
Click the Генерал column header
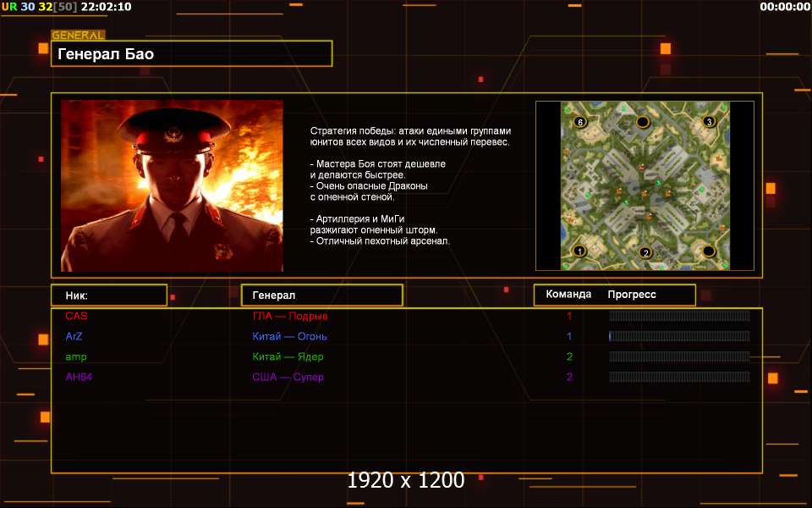coord(322,295)
